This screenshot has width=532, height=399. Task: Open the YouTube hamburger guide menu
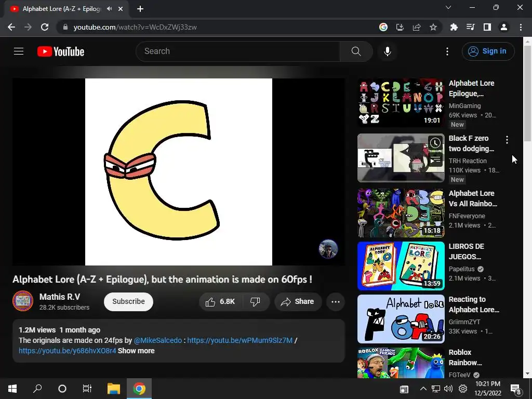point(19,51)
